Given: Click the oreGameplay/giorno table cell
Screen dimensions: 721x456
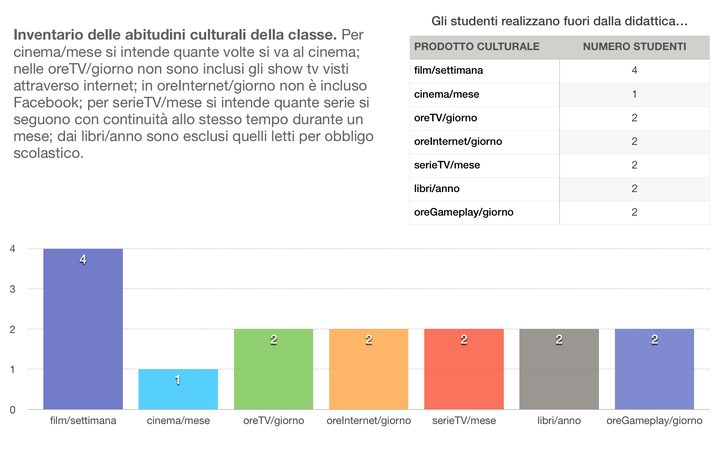Looking at the screenshot, I should point(484,212).
